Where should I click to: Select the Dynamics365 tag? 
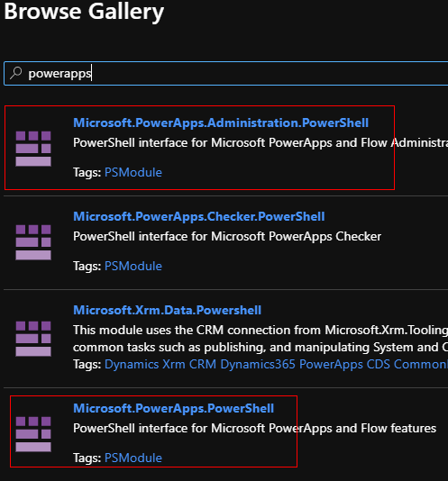pos(258,365)
